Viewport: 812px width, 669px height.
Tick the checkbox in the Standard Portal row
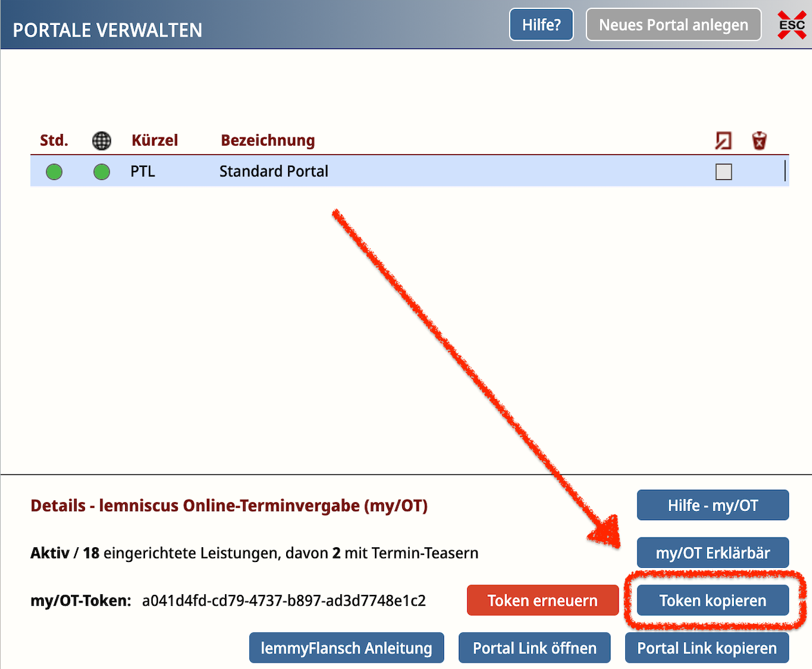coord(724,171)
